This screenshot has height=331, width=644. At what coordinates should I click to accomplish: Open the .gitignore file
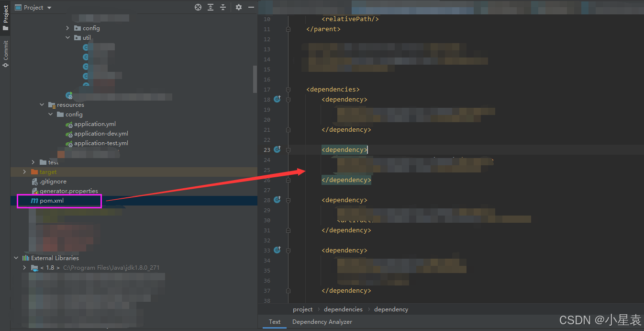tap(53, 182)
